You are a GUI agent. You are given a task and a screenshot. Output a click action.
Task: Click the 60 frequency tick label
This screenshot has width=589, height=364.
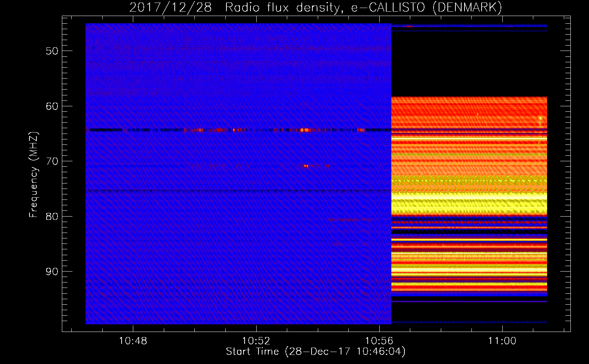click(52, 106)
